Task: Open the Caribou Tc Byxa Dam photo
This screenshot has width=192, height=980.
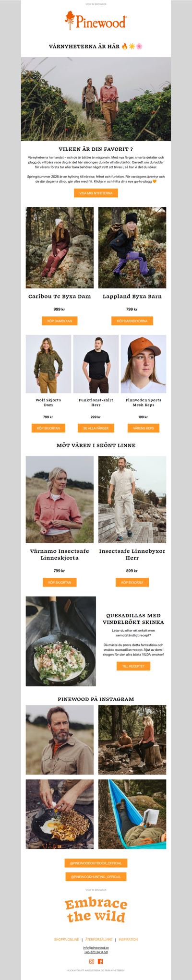Action: pos(60,248)
